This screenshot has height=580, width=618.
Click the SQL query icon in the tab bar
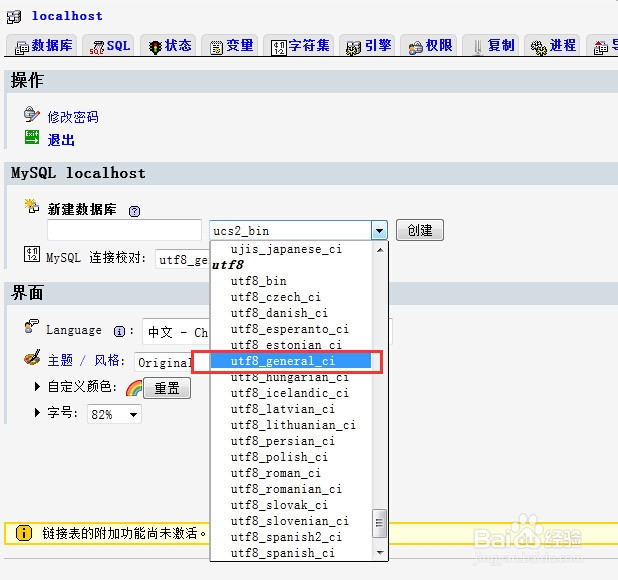tap(97, 48)
